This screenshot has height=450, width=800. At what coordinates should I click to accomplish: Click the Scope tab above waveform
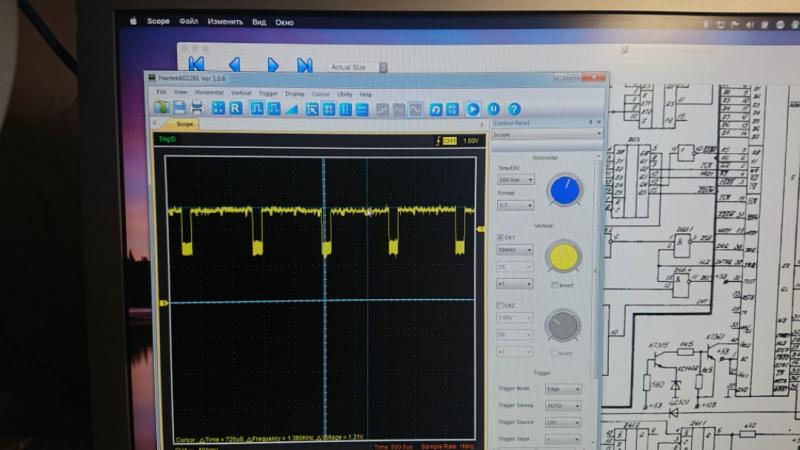click(185, 124)
